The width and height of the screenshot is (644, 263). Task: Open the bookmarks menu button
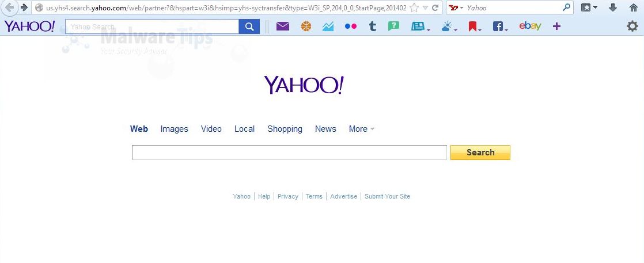click(x=589, y=7)
